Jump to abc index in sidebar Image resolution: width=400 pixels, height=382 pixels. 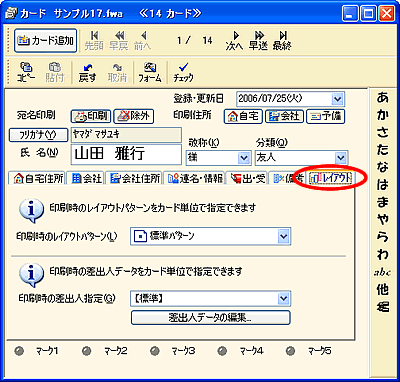tap(383, 272)
